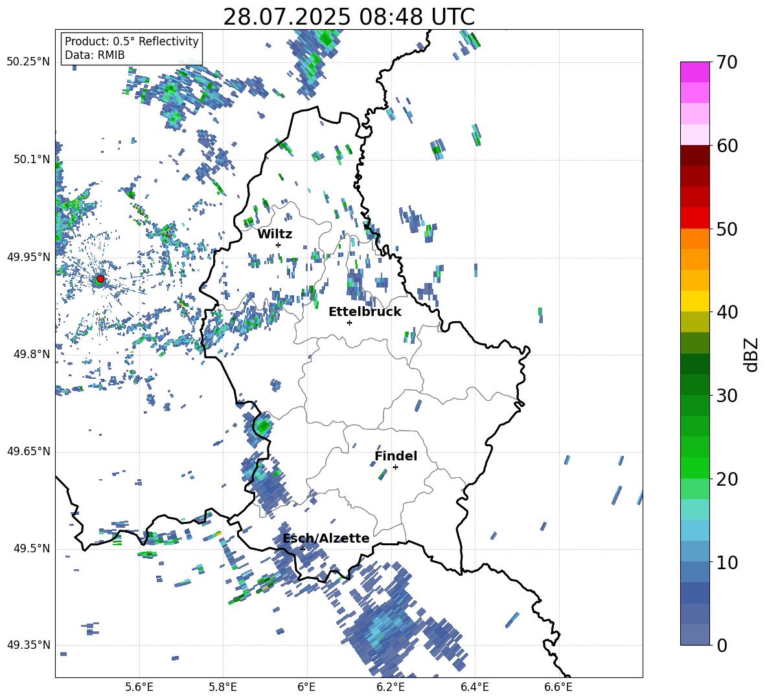The height and width of the screenshot is (700, 767).
Task: Click the 49.35°N latitude label
Action: 29,645
